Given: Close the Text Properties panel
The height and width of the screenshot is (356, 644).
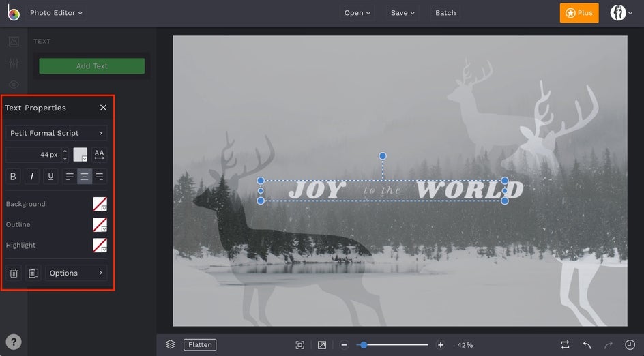Looking at the screenshot, I should pos(103,108).
